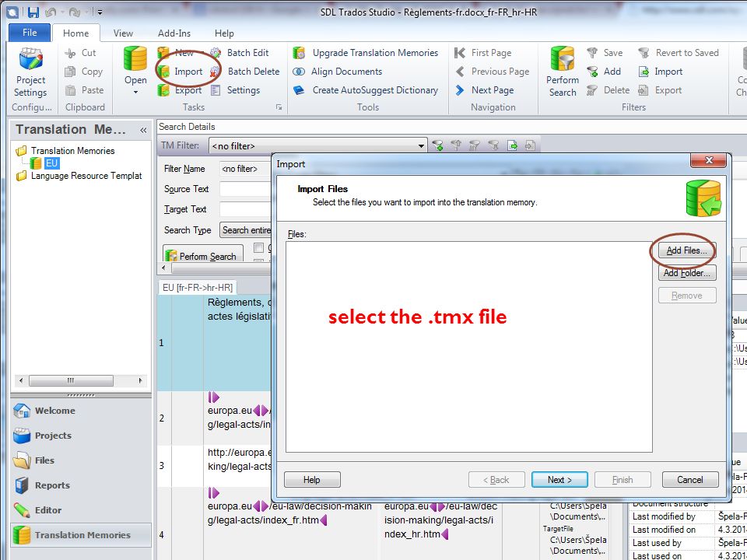Screen dimensions: 747x560
Task: Click Import in the Tasks group
Action: 180,72
